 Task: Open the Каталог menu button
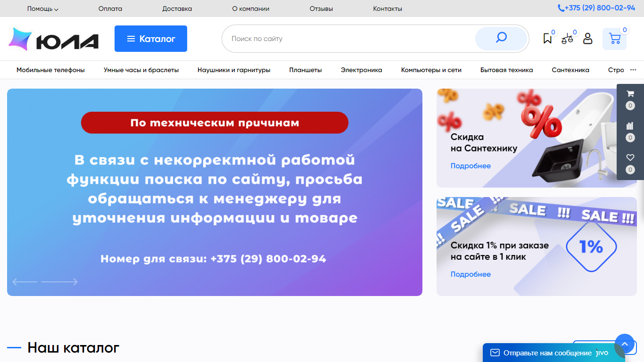151,39
